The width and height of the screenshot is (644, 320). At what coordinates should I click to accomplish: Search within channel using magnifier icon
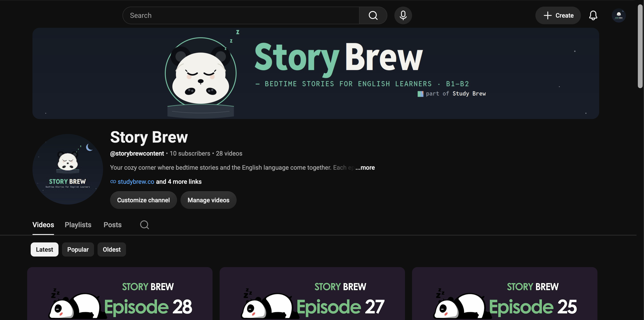pyautogui.click(x=145, y=225)
